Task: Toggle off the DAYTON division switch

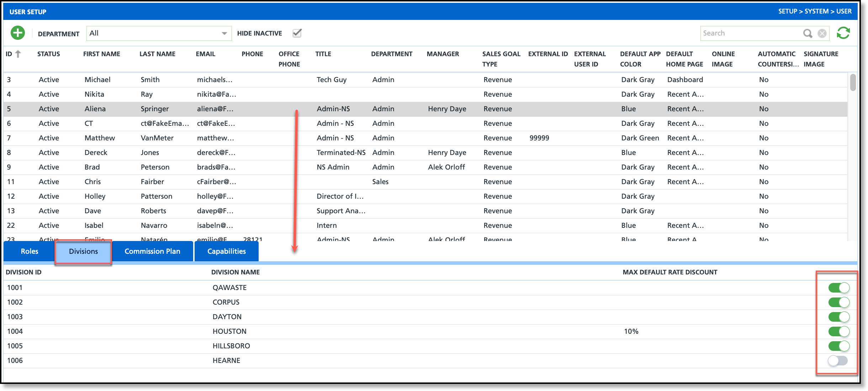Action: click(x=838, y=317)
